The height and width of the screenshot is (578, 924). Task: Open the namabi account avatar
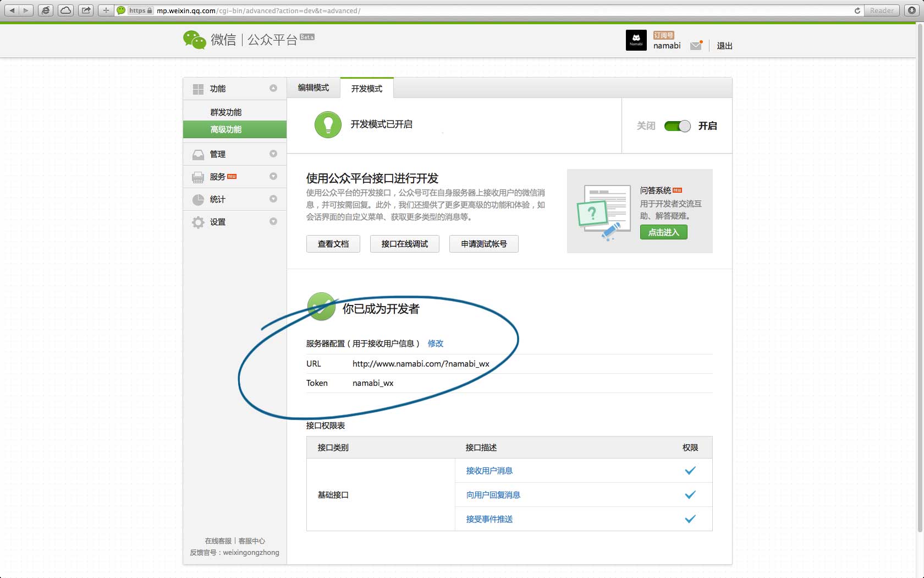pos(636,40)
